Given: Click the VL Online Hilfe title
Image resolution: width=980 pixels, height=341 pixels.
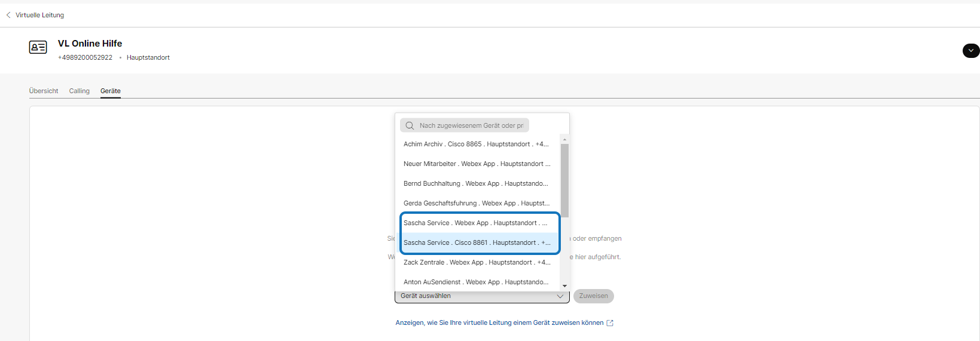Looking at the screenshot, I should pyautogui.click(x=90, y=44).
